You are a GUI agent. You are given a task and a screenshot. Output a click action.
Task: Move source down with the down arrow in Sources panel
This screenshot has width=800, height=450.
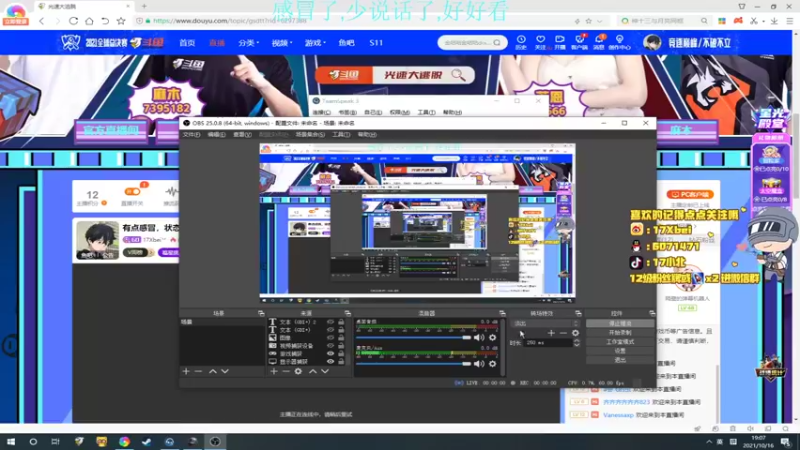pyautogui.click(x=324, y=371)
